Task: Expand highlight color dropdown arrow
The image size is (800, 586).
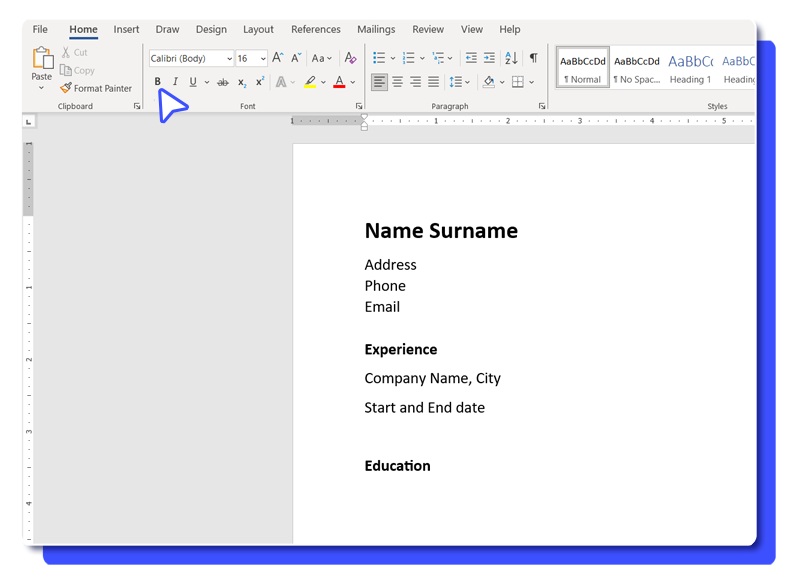Action: pos(323,82)
